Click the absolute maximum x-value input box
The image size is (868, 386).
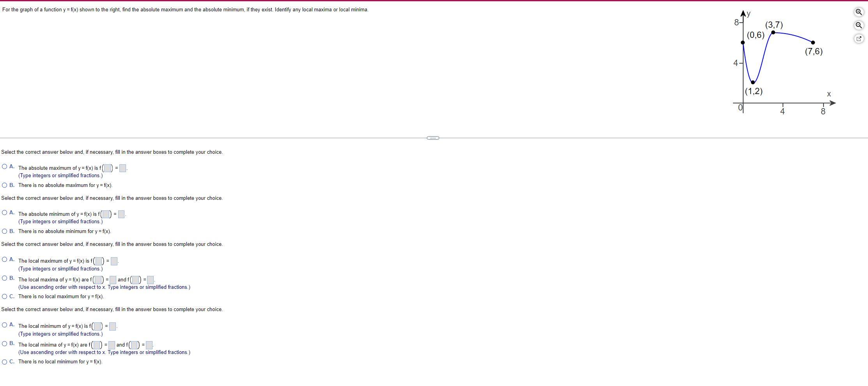[107, 168]
